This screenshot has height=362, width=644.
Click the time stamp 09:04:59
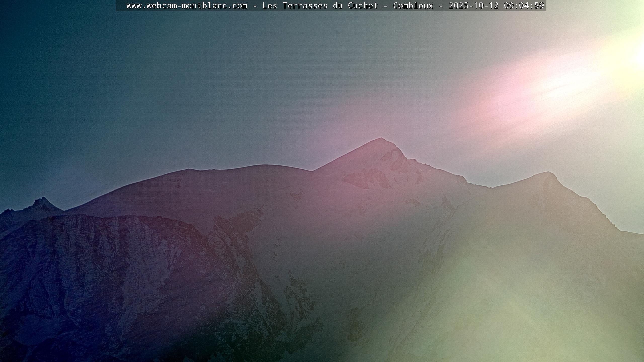point(524,6)
